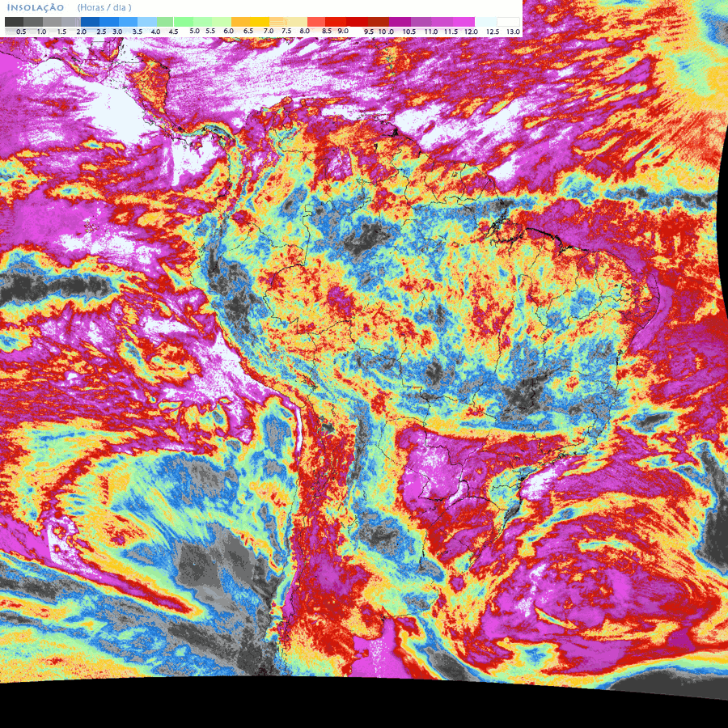Click the '7.5' legend value
Screen dimensions: 728x728
[x=286, y=31]
